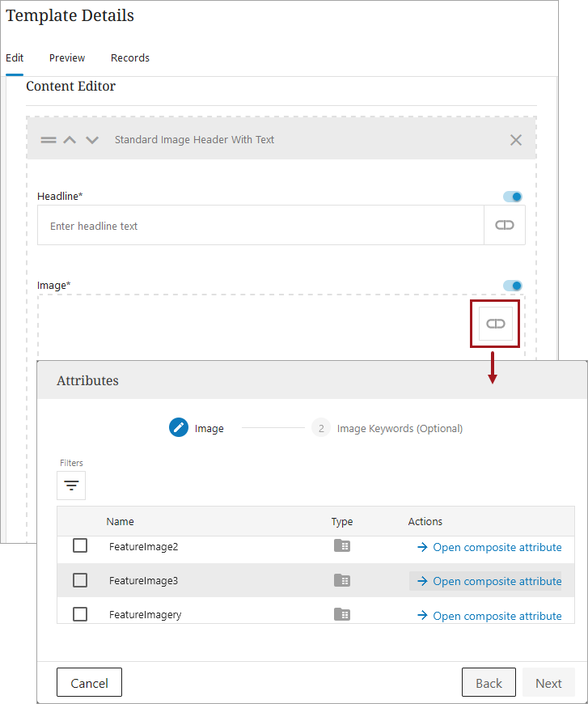
Task: Open the Filters icon button
Action: [x=71, y=486]
